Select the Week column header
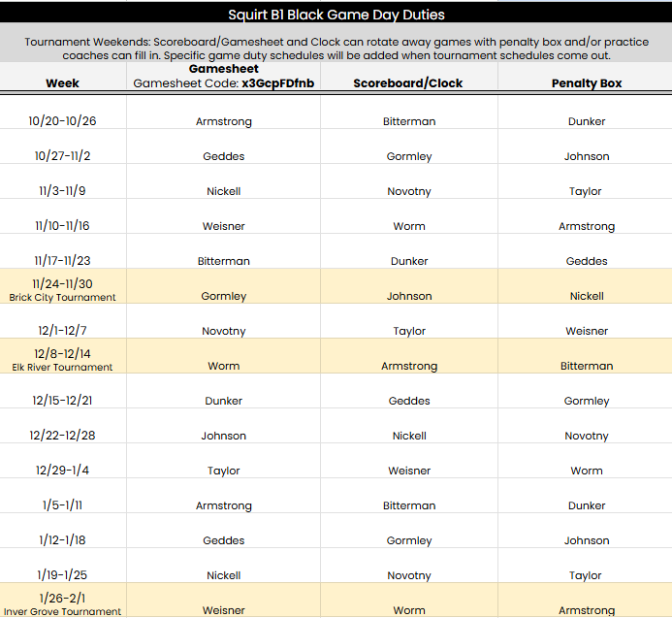Image resolution: width=672 pixels, height=618 pixels. click(x=63, y=83)
